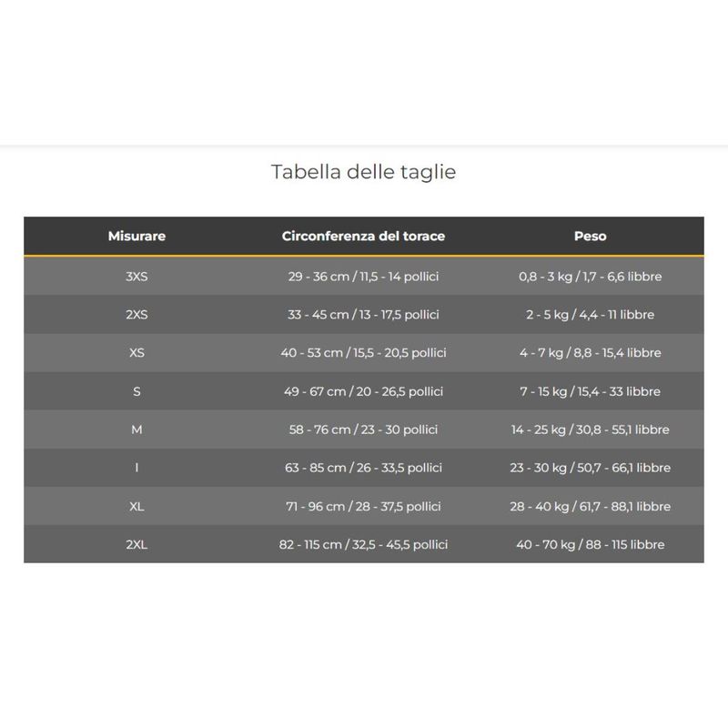Select weight value 4 - 7 kg

590,353
